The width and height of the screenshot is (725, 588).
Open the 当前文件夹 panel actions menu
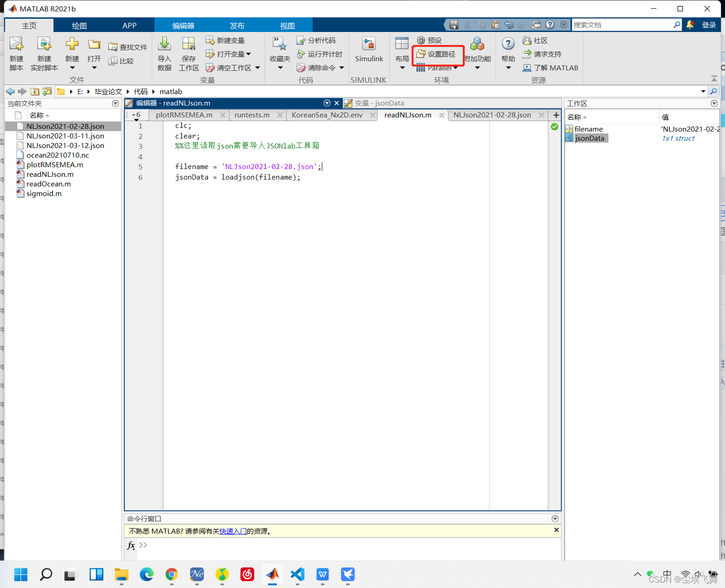(115, 104)
